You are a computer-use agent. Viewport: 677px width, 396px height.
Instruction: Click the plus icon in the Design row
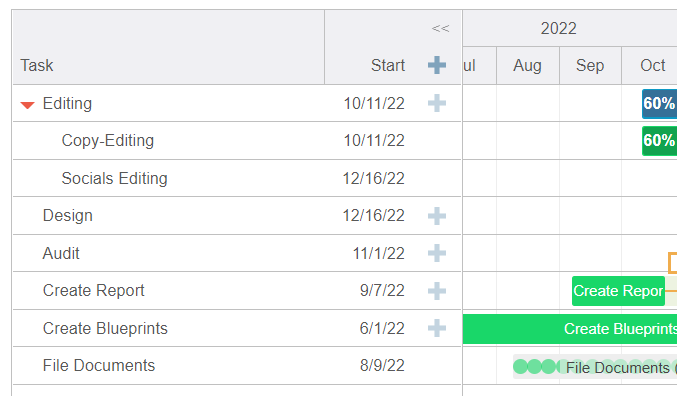[437, 215]
